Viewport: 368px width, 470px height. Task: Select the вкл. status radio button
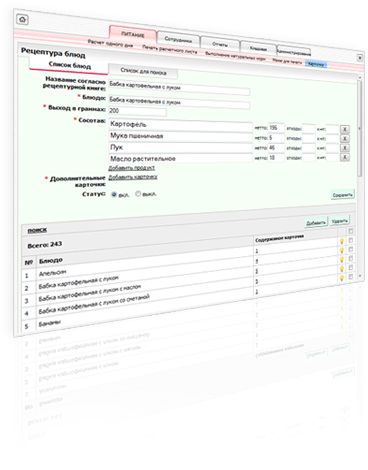click(x=114, y=194)
